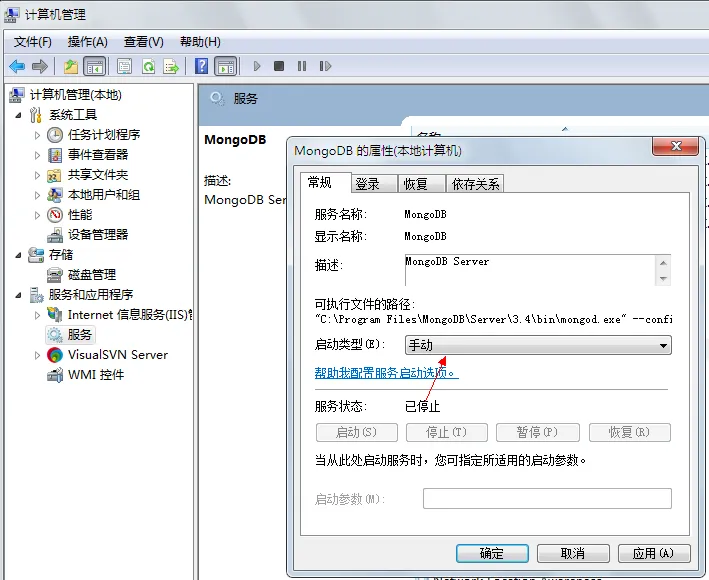Select VisualSVN Server tree item
709x580 pixels.
118,354
